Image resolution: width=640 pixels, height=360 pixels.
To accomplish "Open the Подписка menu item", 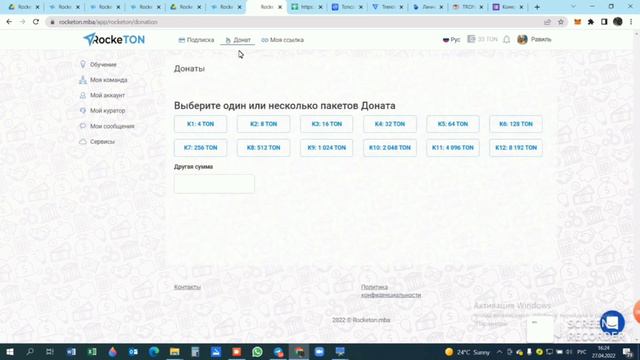I will coord(196,40).
